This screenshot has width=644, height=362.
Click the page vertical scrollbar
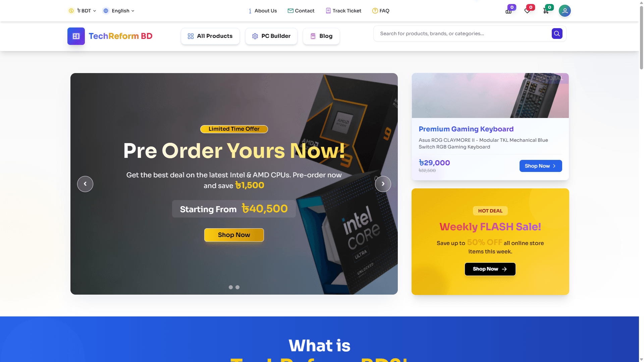click(x=641, y=181)
